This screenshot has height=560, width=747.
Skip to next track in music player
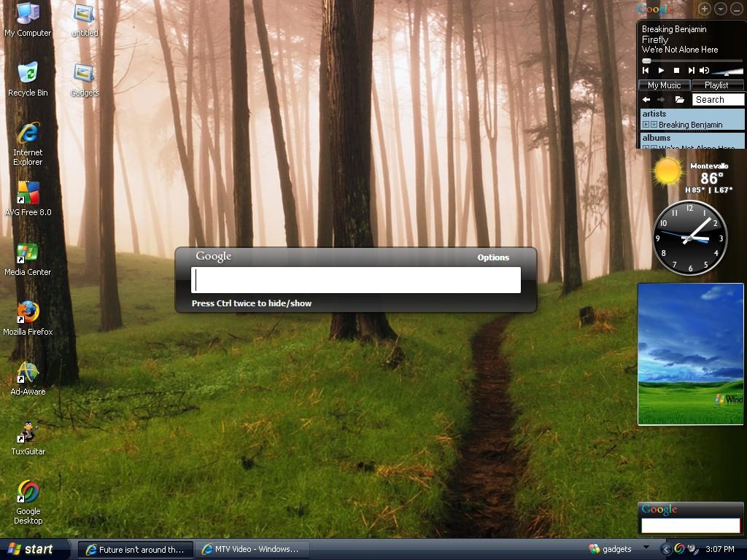pyautogui.click(x=691, y=71)
